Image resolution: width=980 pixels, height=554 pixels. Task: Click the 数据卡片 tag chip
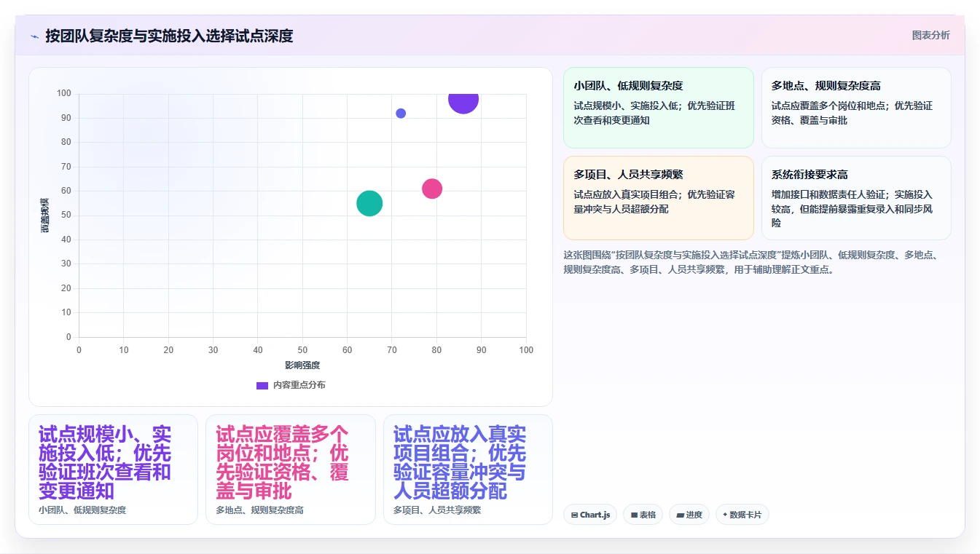pos(742,515)
